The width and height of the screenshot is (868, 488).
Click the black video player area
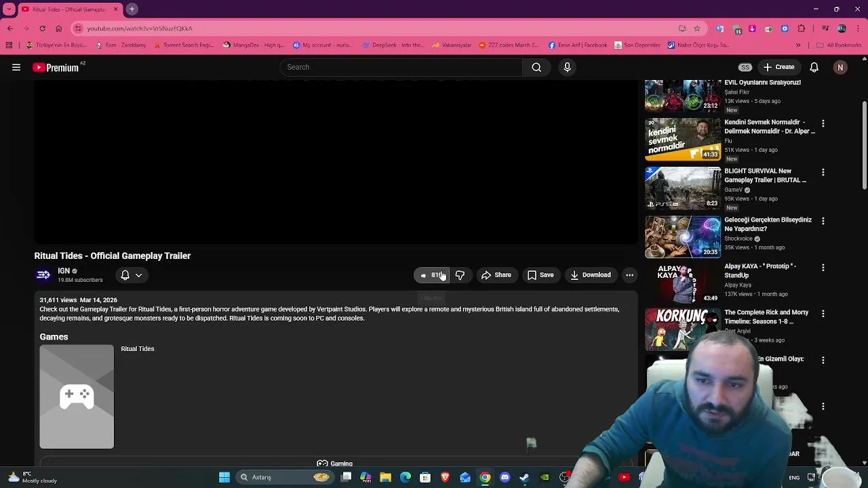[x=336, y=161]
